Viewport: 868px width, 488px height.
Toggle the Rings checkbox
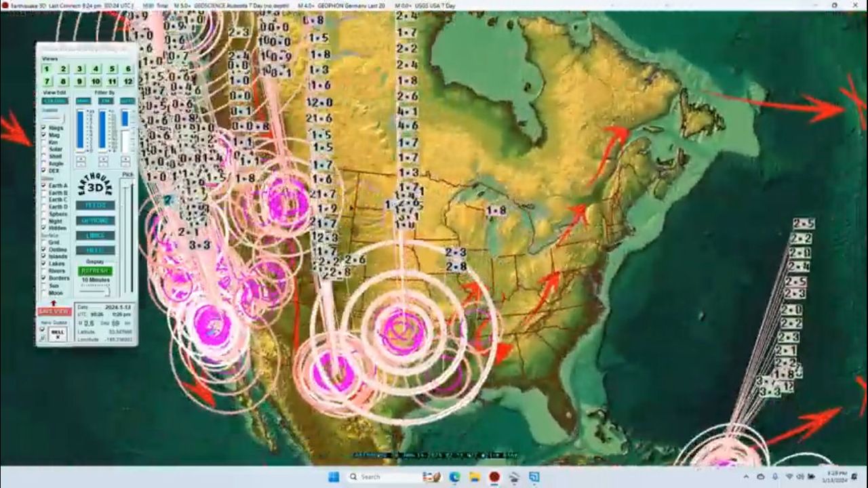coord(44,127)
